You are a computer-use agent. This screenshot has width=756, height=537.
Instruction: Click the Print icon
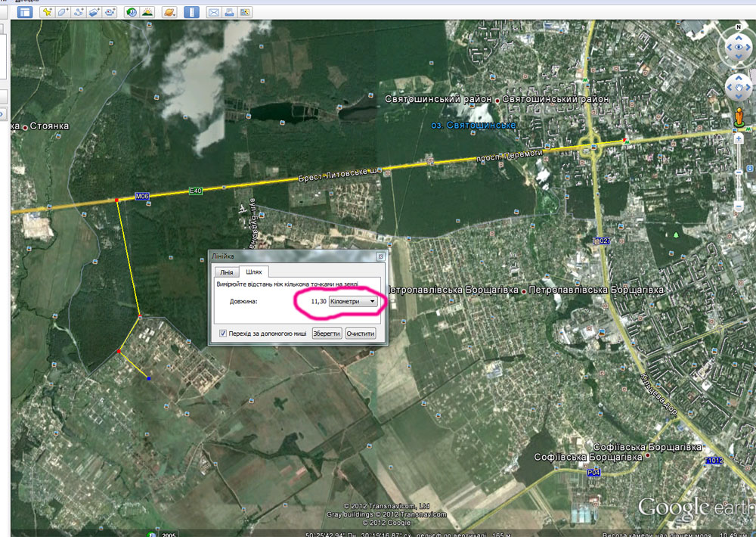tap(230, 12)
